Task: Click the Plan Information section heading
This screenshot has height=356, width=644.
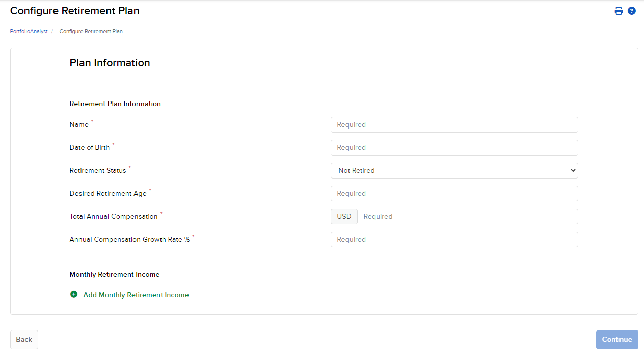Action: click(110, 63)
